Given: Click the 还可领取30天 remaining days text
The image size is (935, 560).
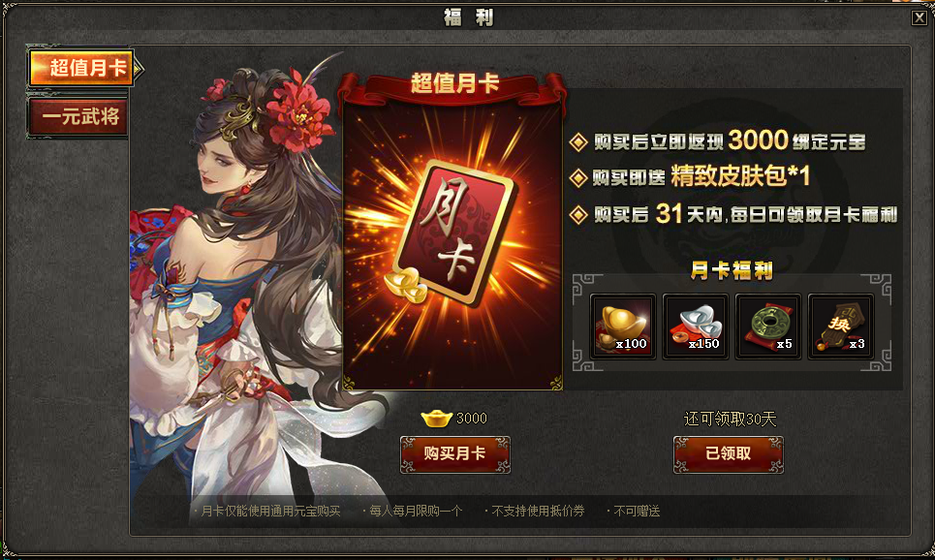Looking at the screenshot, I should click(x=730, y=420).
